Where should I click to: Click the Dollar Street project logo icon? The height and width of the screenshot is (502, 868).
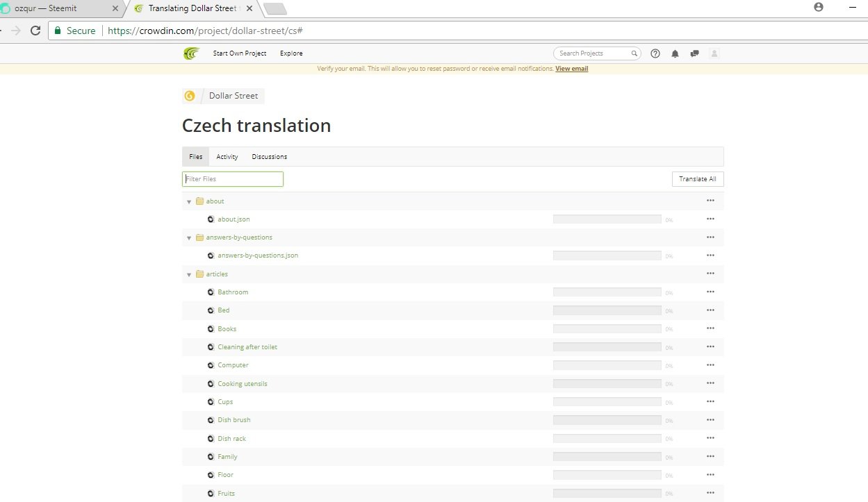coord(190,96)
